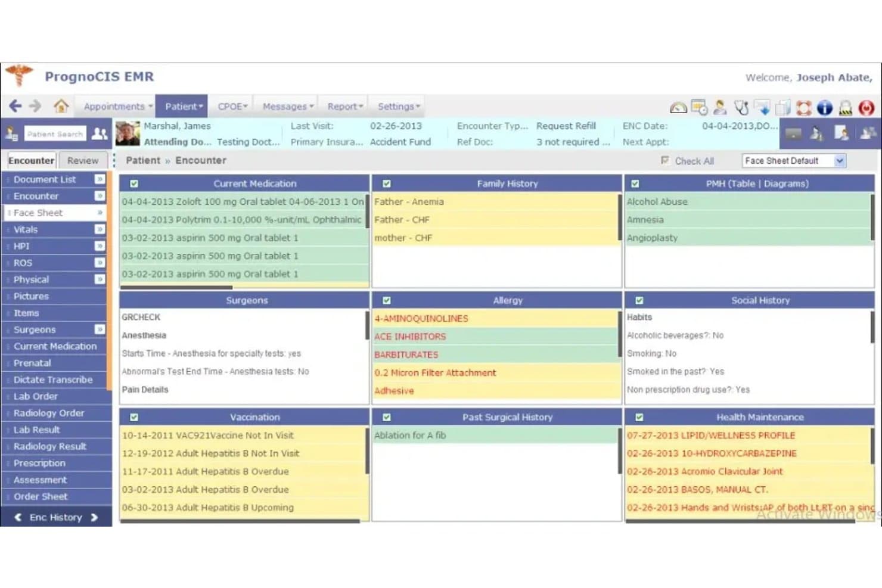Click the stethoscope icon in top toolbar

[x=741, y=108]
